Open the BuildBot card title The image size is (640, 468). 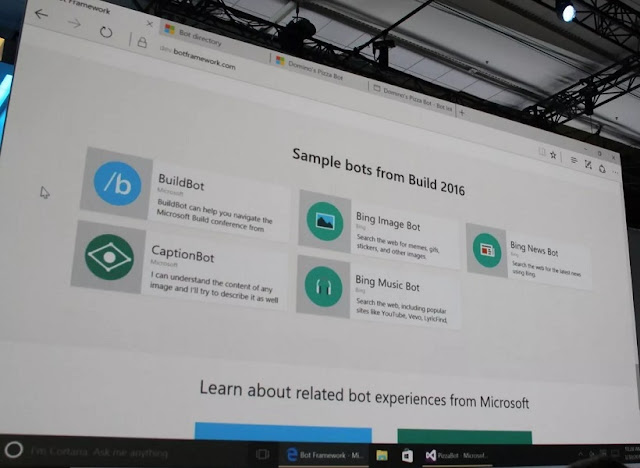pos(181,182)
